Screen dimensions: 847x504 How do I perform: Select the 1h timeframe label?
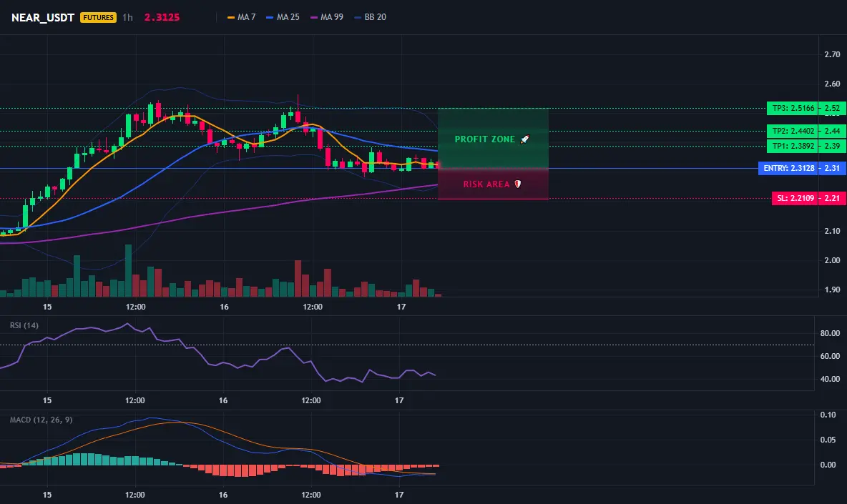pos(127,17)
